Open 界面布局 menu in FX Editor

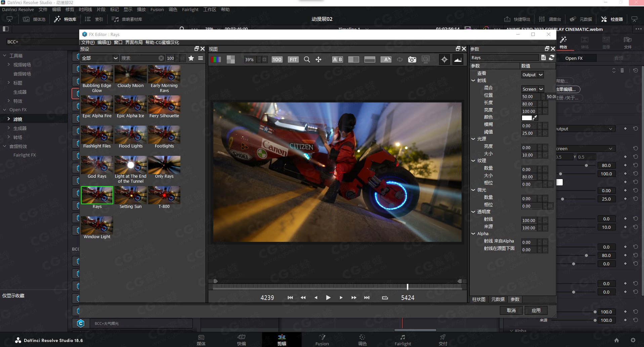coord(134,42)
